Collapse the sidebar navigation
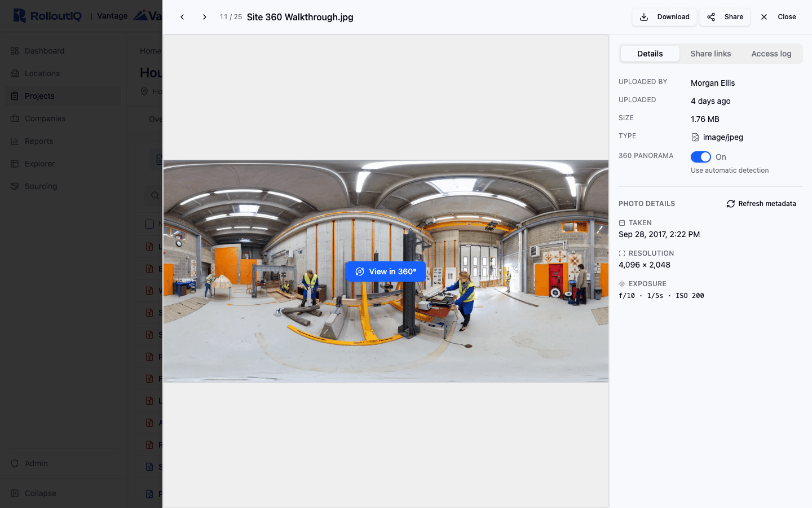The width and height of the screenshot is (812, 508). click(63, 493)
